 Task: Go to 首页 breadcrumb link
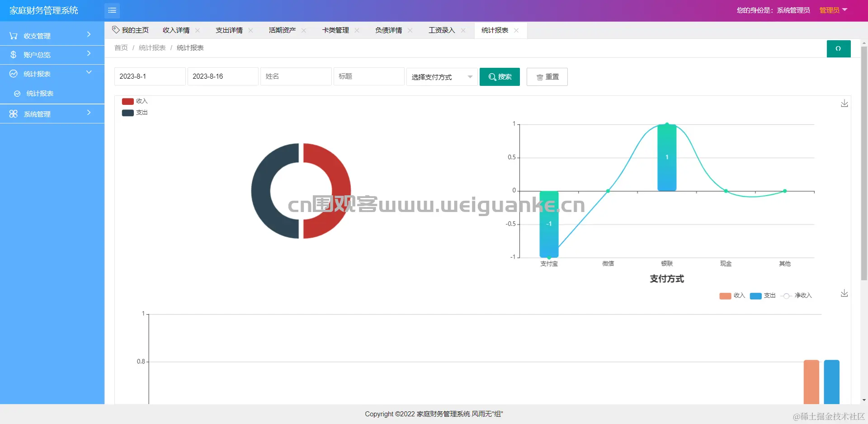click(121, 48)
